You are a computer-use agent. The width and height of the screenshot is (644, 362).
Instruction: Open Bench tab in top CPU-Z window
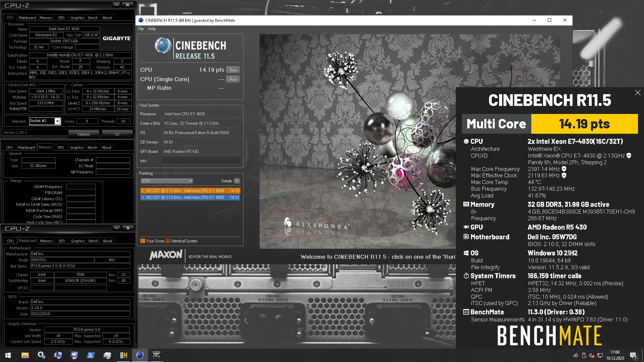[93, 18]
